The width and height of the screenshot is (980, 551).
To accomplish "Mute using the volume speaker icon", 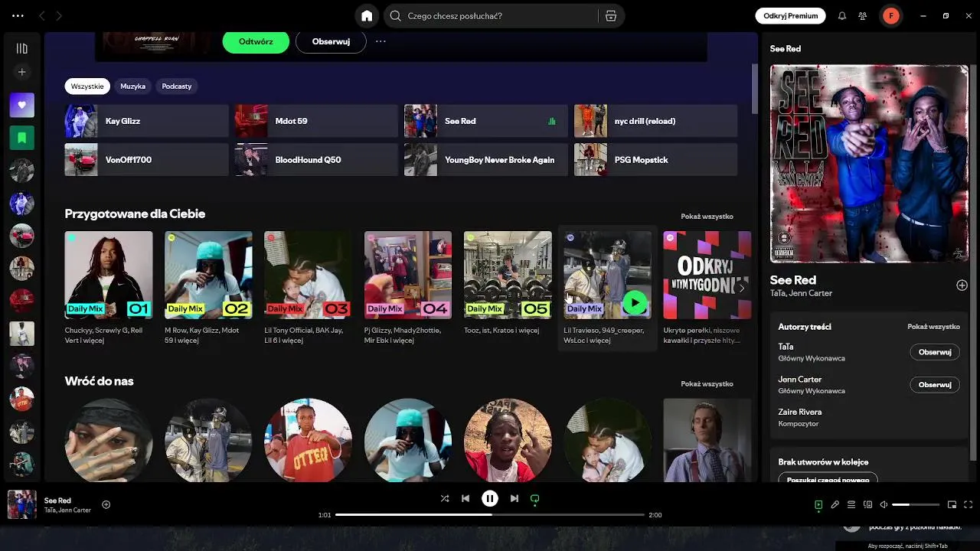I will tap(884, 505).
